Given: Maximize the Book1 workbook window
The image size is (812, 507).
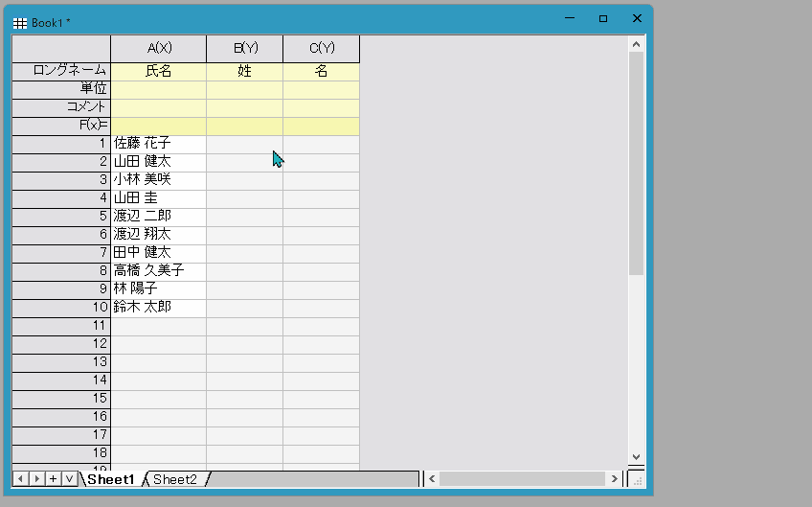Looking at the screenshot, I should pyautogui.click(x=602, y=19).
